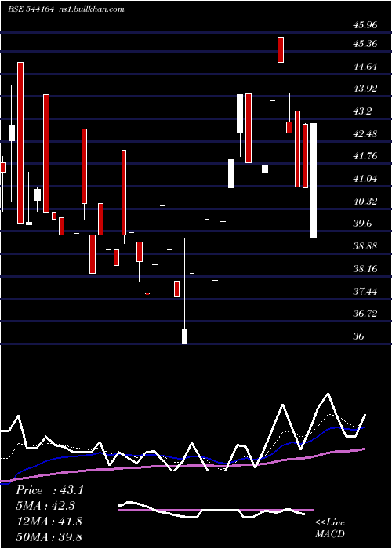The width and height of the screenshot is (392, 549).
Task: Click the 38.88 price axis label
Action: click(x=366, y=246)
